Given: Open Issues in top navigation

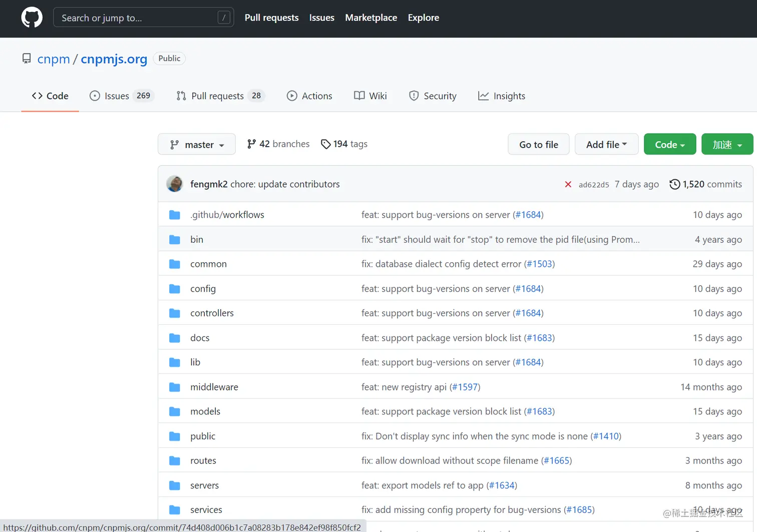Looking at the screenshot, I should (x=322, y=18).
